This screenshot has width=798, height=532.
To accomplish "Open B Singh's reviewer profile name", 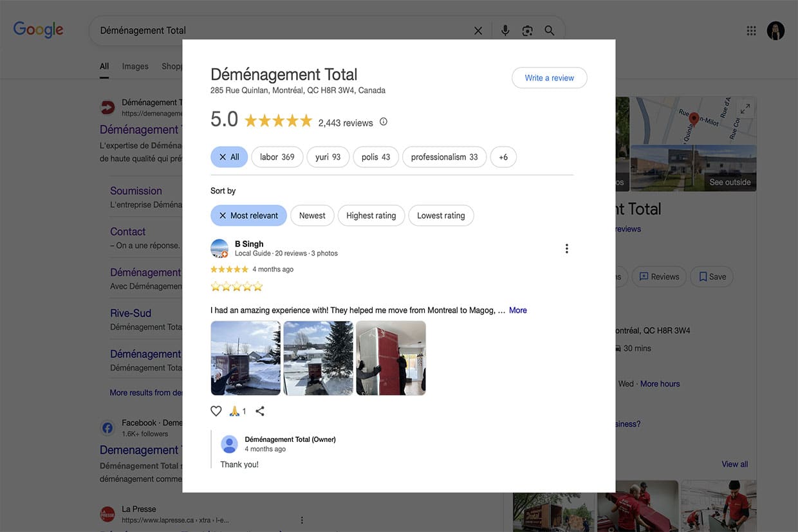I will [x=249, y=244].
